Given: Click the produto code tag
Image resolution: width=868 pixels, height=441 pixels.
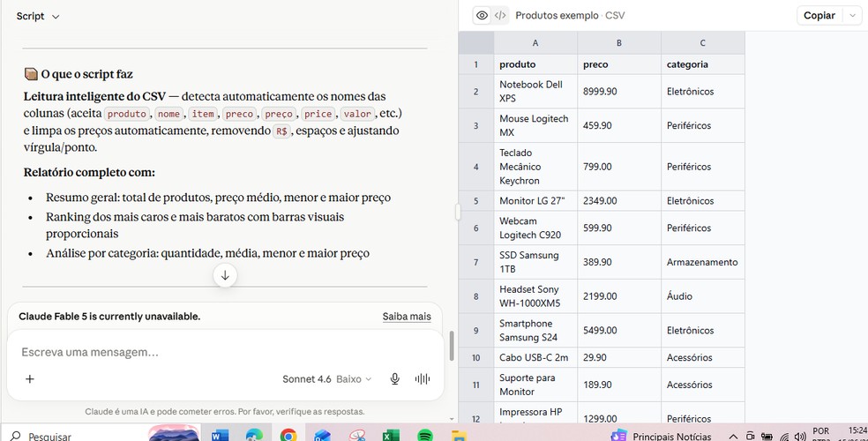Looking at the screenshot, I should tap(127, 114).
